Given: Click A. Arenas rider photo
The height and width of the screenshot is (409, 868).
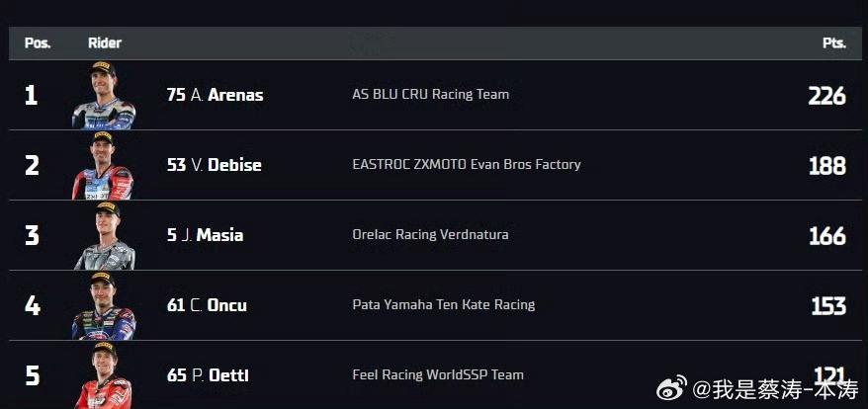Looking at the screenshot, I should point(104,95).
